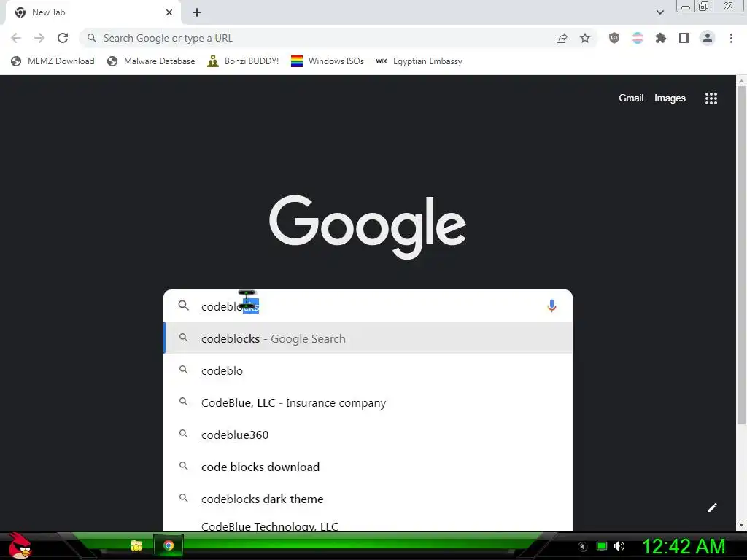747x560 pixels.
Task: Click the share page icon in the address bar
Action: (562, 38)
